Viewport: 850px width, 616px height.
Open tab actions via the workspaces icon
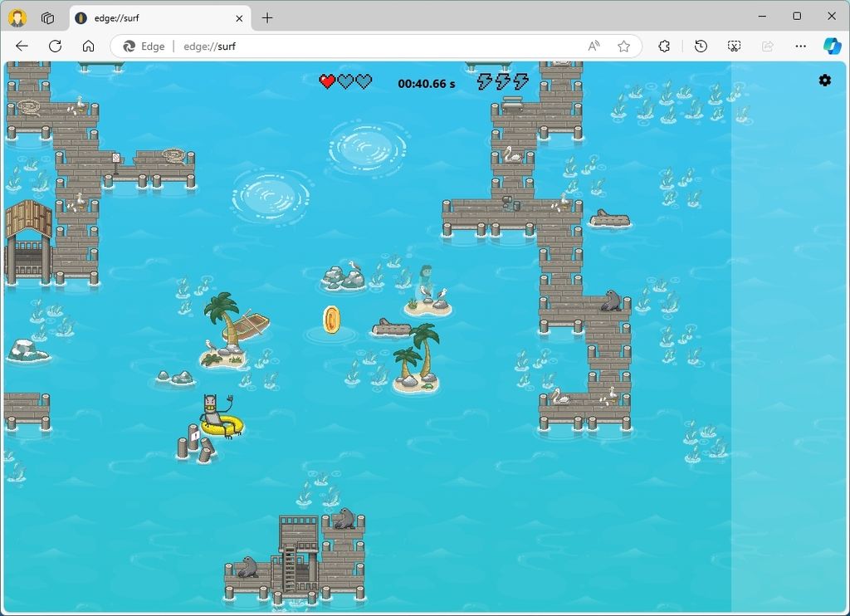pos(47,17)
